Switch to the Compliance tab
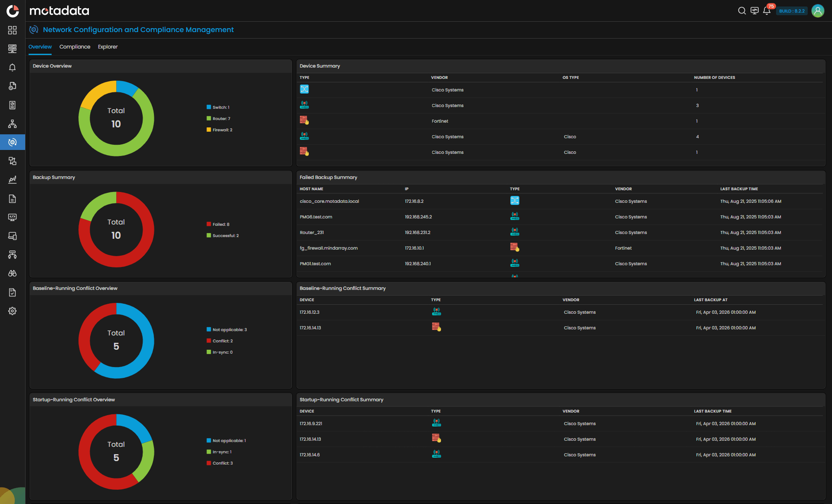Image resolution: width=832 pixels, height=504 pixels. click(x=75, y=47)
